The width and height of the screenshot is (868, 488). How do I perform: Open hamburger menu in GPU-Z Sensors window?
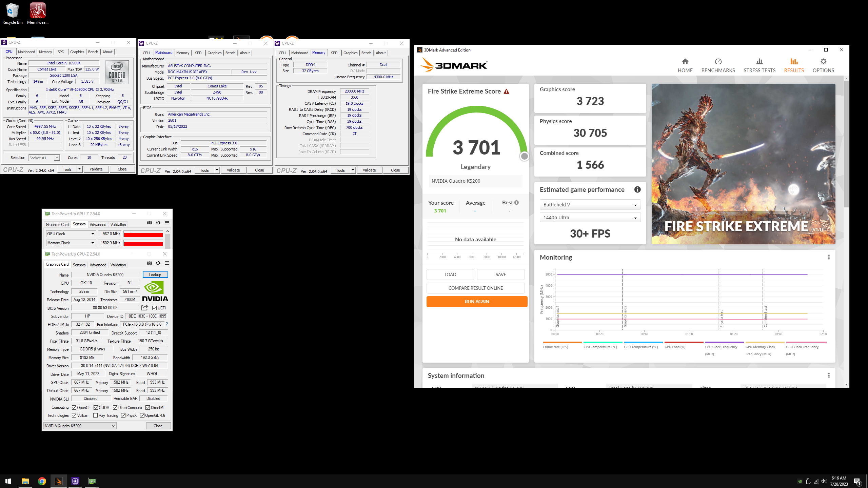tap(167, 223)
